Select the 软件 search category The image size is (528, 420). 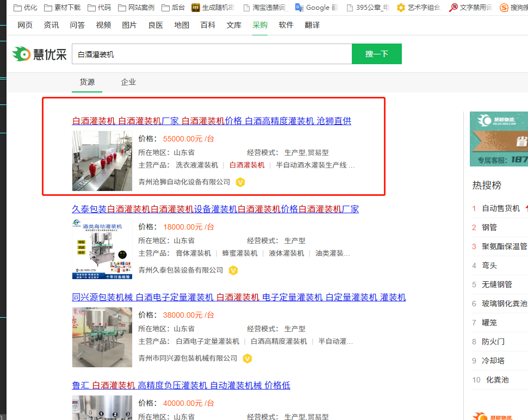286,25
